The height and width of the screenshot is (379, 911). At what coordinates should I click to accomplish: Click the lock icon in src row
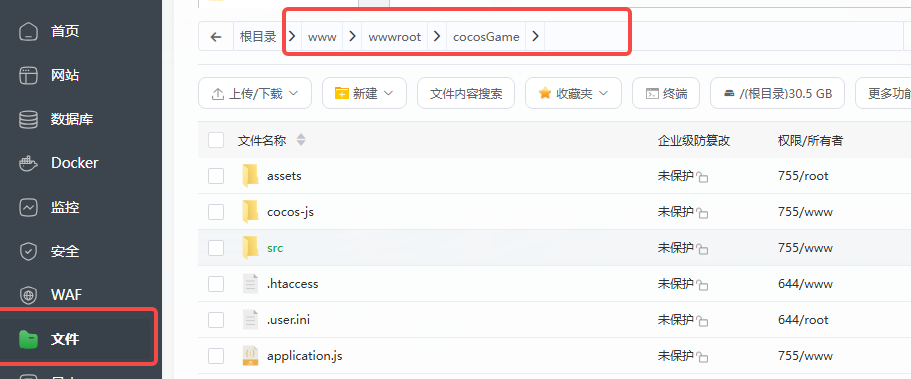point(702,249)
